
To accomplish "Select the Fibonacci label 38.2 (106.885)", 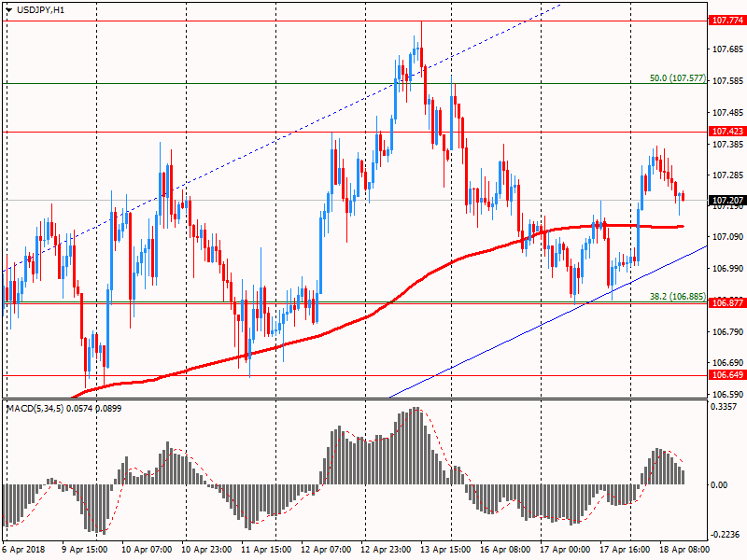I will [678, 297].
